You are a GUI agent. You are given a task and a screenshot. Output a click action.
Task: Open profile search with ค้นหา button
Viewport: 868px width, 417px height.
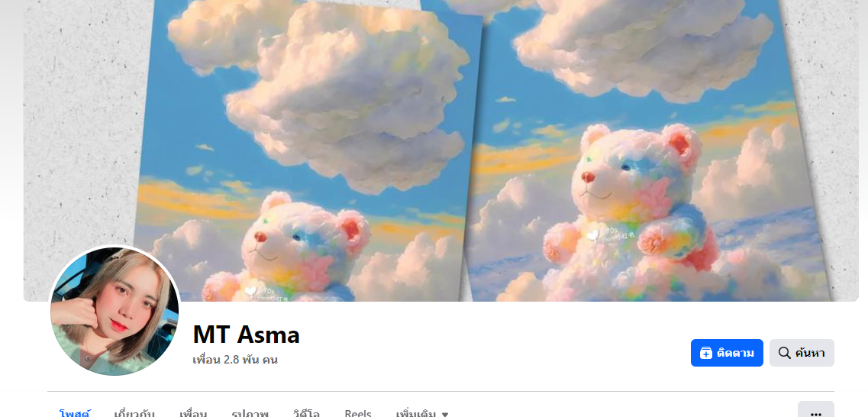coord(802,353)
